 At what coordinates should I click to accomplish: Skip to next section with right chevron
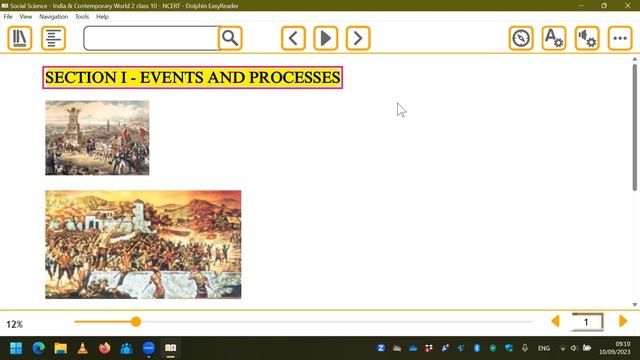click(358, 38)
